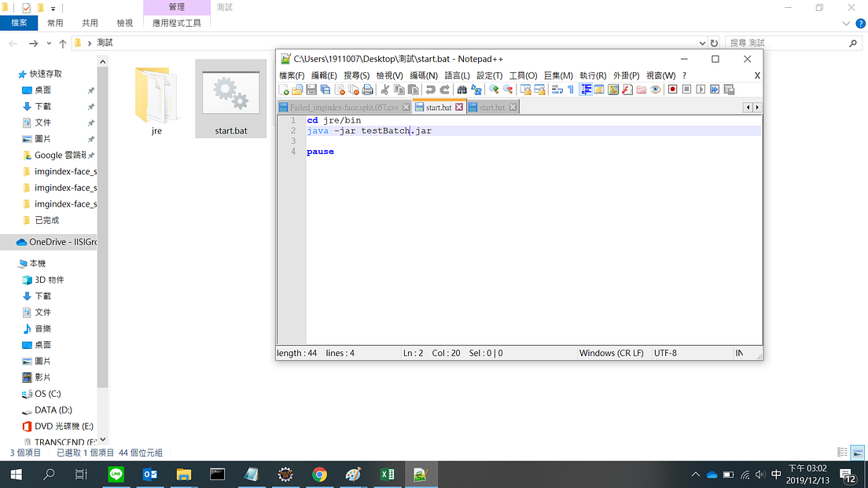Zoom out on the editor text
The height and width of the screenshot is (488, 868).
(508, 90)
